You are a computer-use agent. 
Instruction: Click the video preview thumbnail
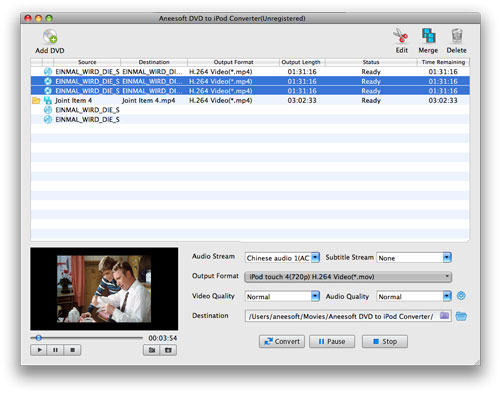point(104,289)
